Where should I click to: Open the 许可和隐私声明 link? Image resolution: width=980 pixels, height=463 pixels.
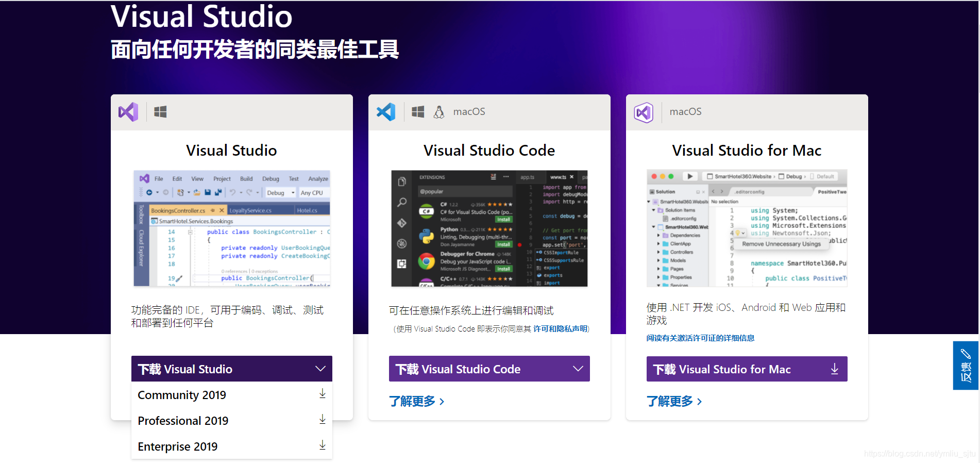coord(560,329)
